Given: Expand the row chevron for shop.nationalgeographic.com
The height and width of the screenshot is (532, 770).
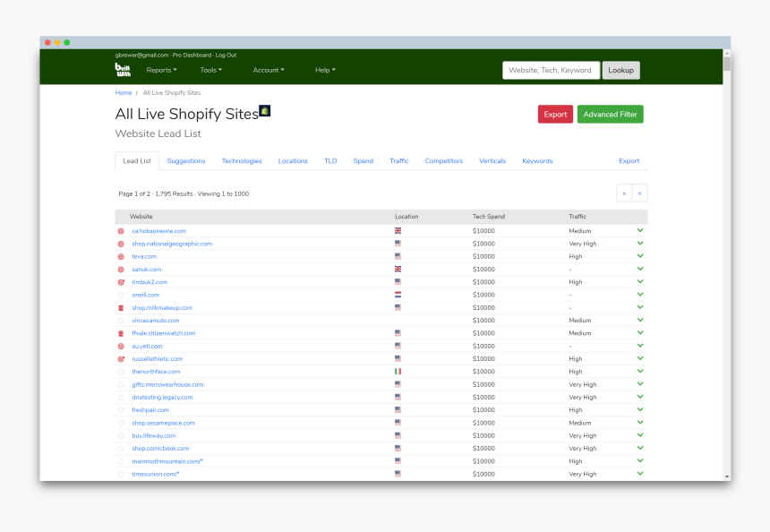Looking at the screenshot, I should (x=640, y=243).
